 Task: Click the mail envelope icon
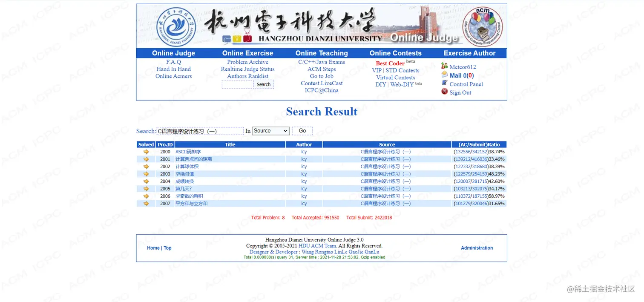click(444, 74)
